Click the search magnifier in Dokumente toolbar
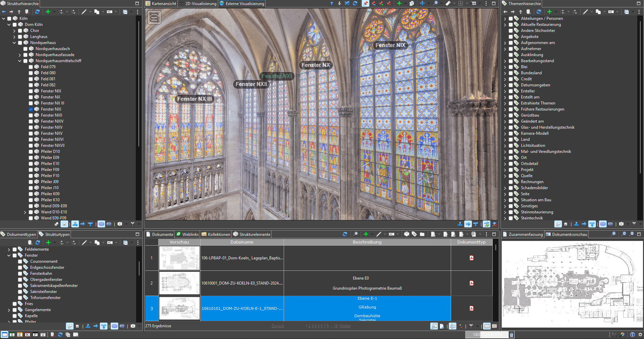This screenshot has height=339, width=644. (x=355, y=234)
